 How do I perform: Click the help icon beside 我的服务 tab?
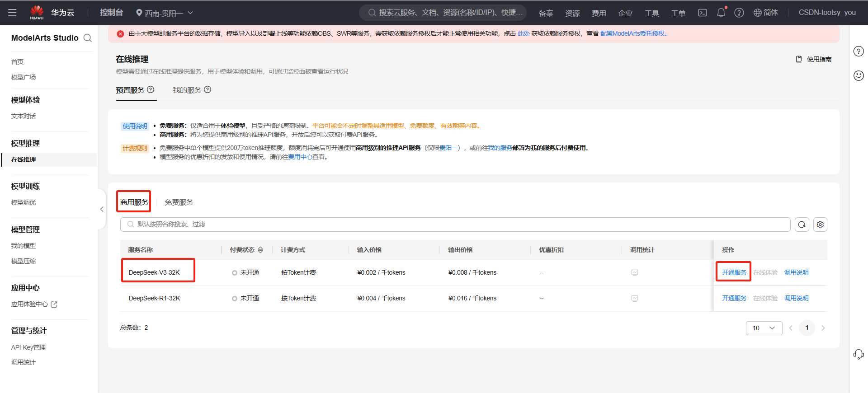(x=208, y=89)
